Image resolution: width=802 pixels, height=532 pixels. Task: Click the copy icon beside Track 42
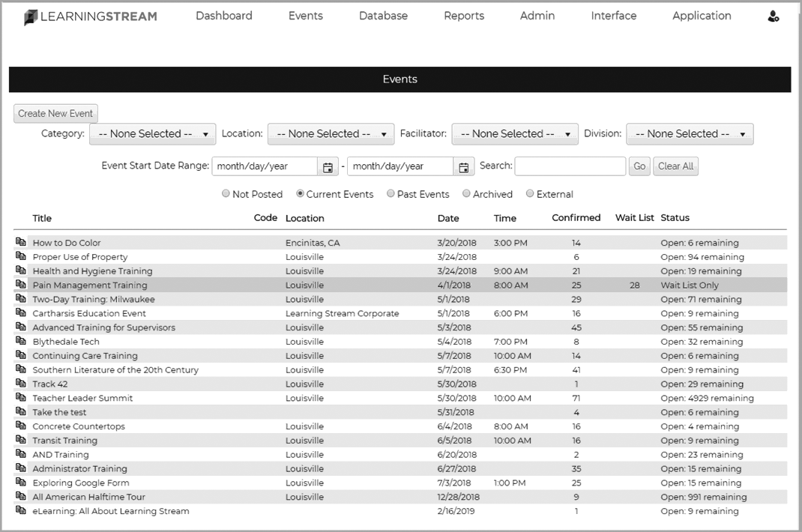click(x=20, y=383)
